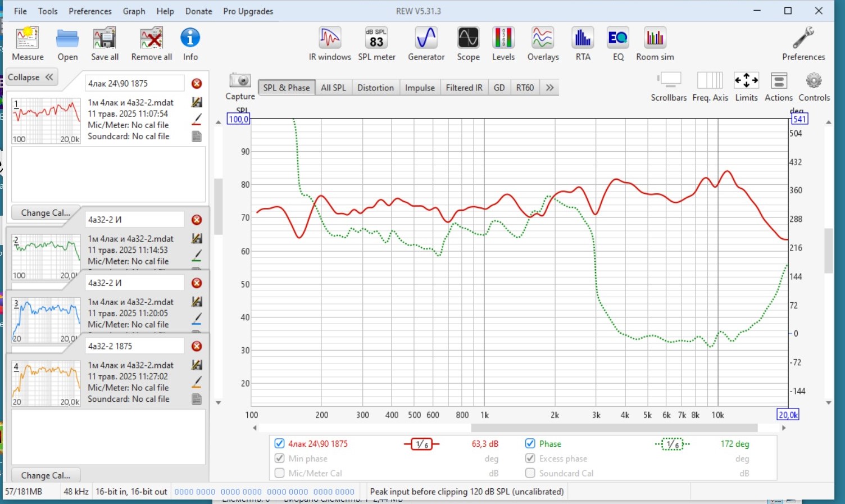The height and width of the screenshot is (504, 845).
Task: Change trace colour of measurement 3
Action: (x=197, y=319)
